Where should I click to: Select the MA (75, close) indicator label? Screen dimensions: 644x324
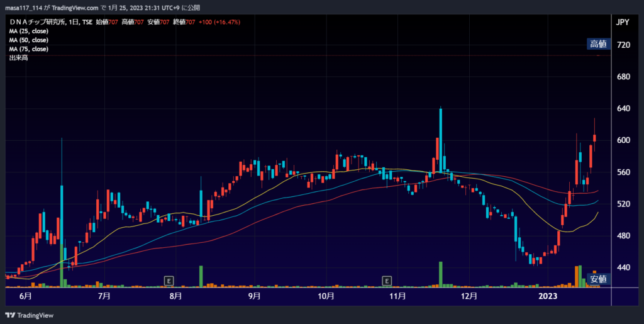29,49
